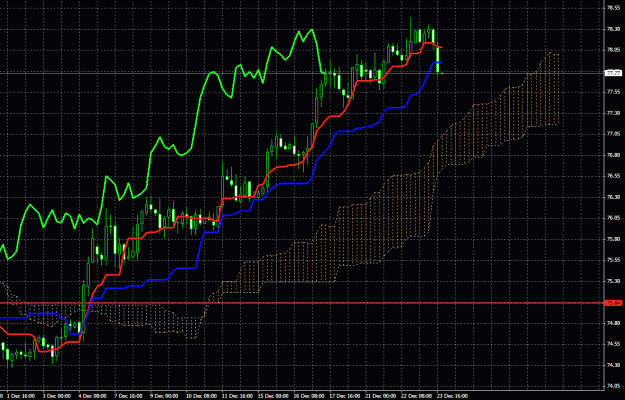Click the 74.05 price axis label
Viewport: 625px width, 400px height.
tap(613, 386)
